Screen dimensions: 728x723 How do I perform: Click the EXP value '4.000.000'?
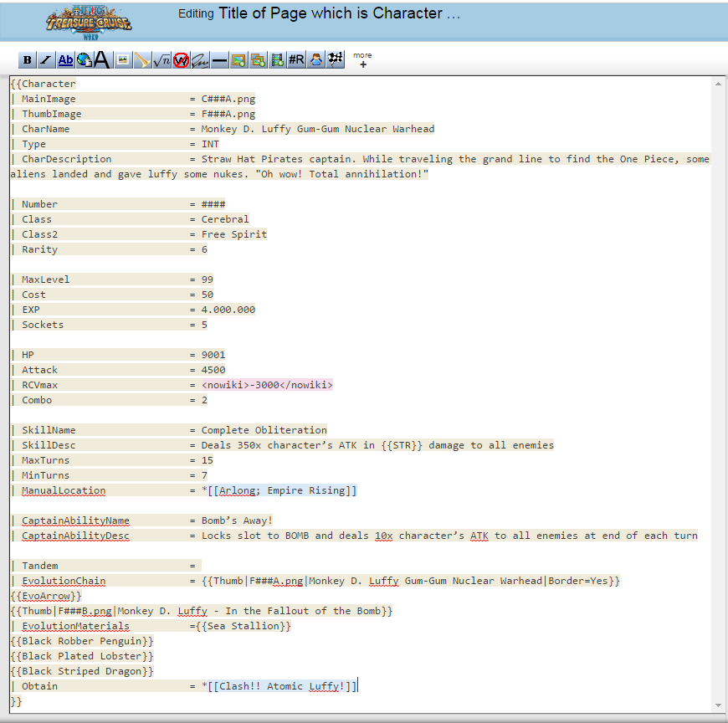click(x=228, y=310)
